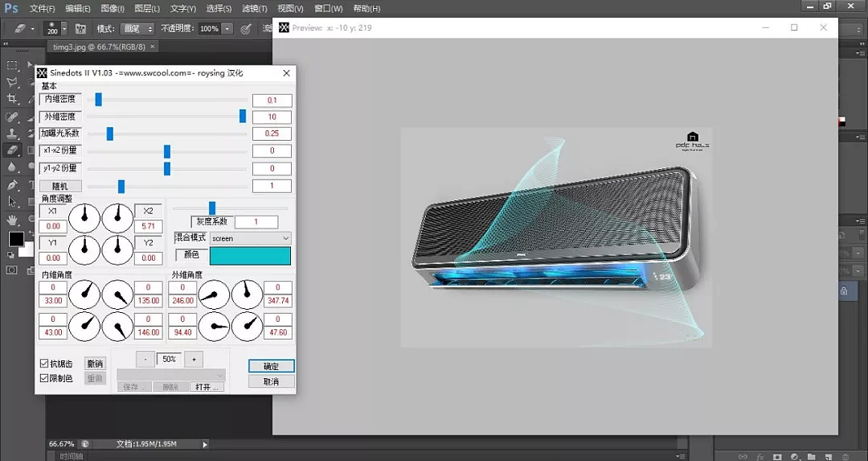Toggle Quick Mask mode icon
This screenshot has width=868, height=461.
11,270
